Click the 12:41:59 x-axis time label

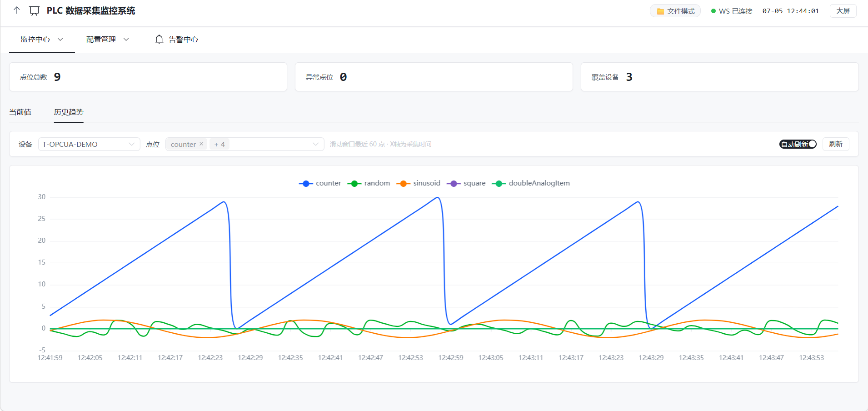tap(50, 358)
